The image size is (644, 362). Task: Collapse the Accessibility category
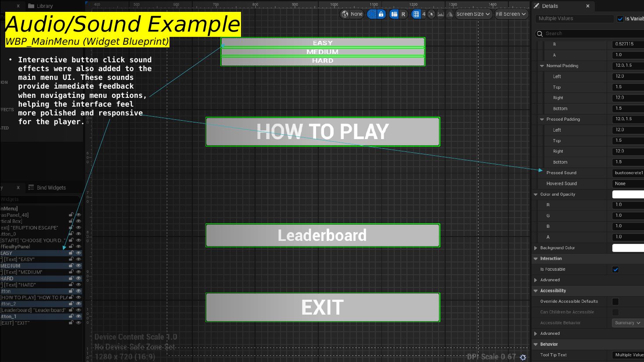pyautogui.click(x=536, y=291)
